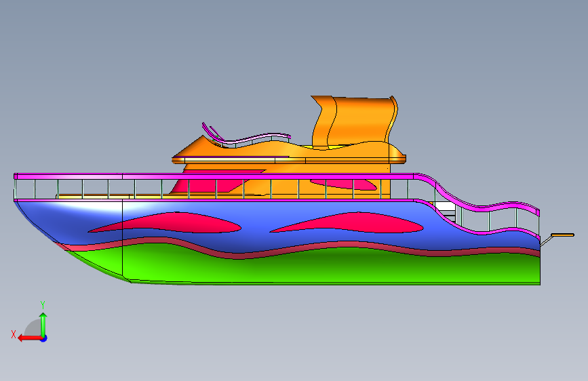The height and width of the screenshot is (381, 588).
Task: Click the "X" axis label
Action: [14, 334]
